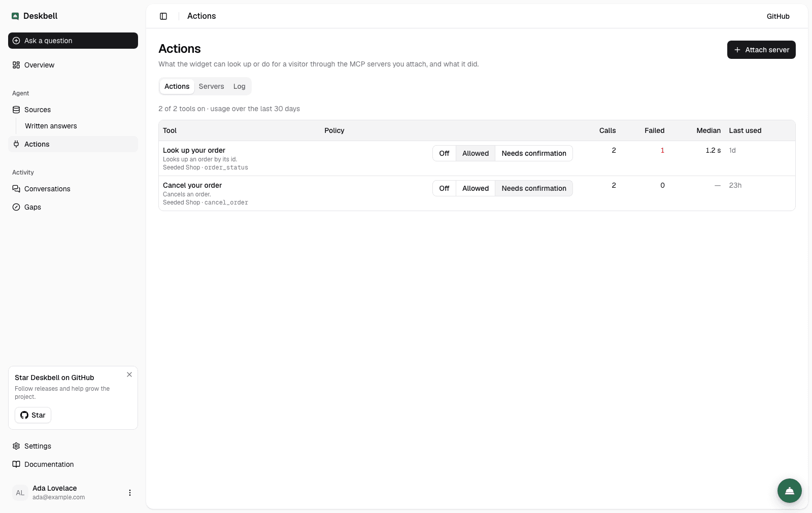Click the Settings gear icon
Screen dimensions: 812x513
(x=16, y=446)
